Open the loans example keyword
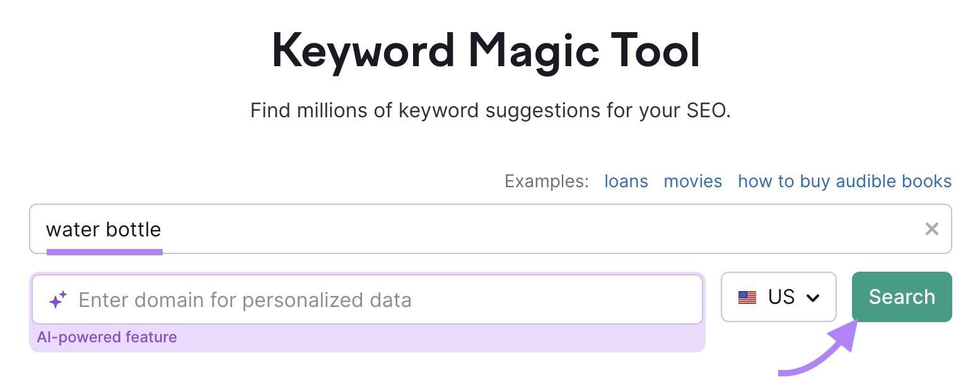980x382 pixels. click(x=626, y=182)
